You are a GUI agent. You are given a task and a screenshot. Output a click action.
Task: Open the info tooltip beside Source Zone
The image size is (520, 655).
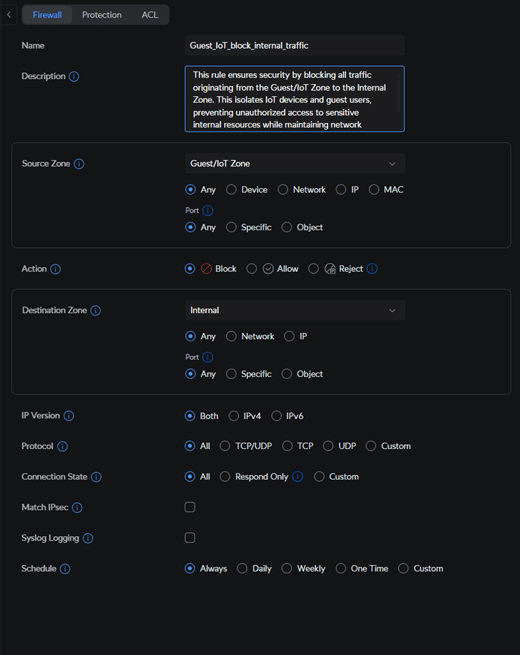[79, 164]
